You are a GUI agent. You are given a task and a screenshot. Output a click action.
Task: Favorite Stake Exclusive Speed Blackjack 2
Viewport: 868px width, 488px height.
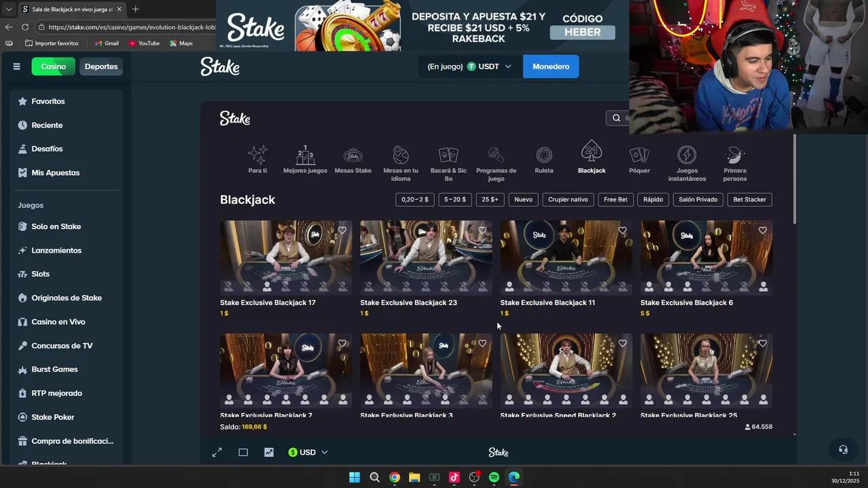click(622, 343)
